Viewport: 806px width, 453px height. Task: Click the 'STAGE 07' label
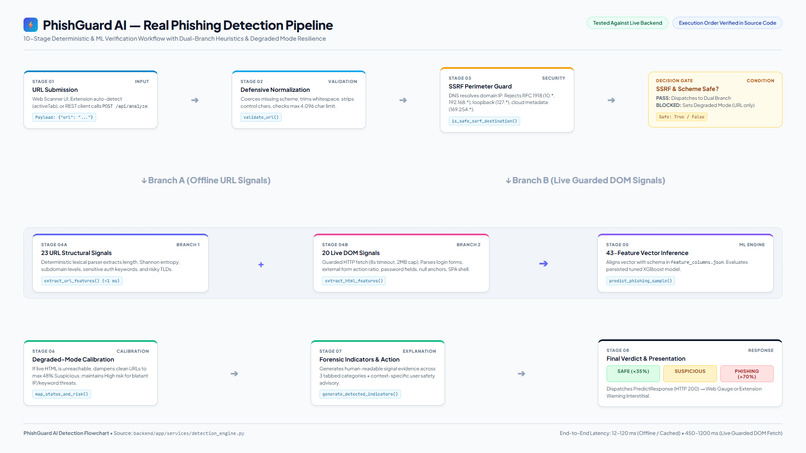coord(330,351)
